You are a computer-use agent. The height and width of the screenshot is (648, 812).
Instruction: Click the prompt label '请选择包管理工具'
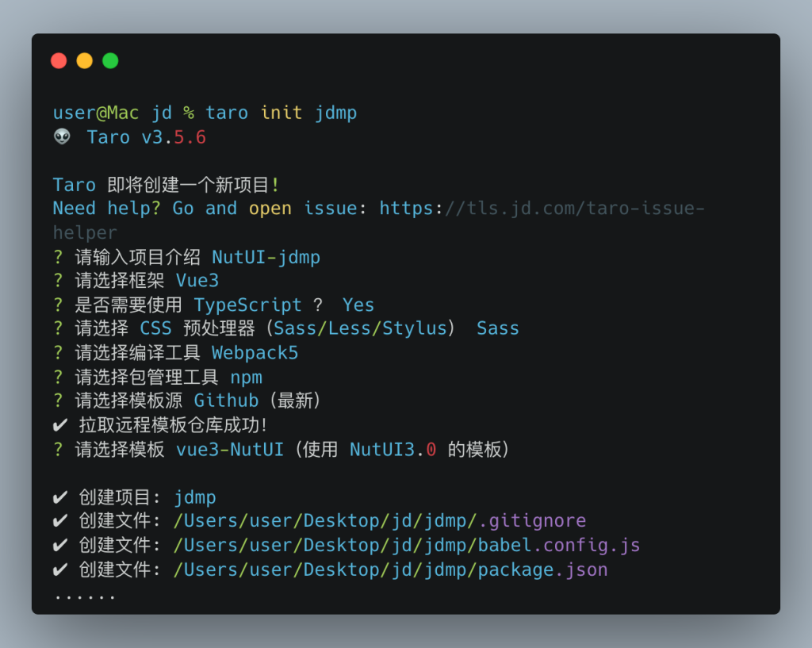coord(147,378)
